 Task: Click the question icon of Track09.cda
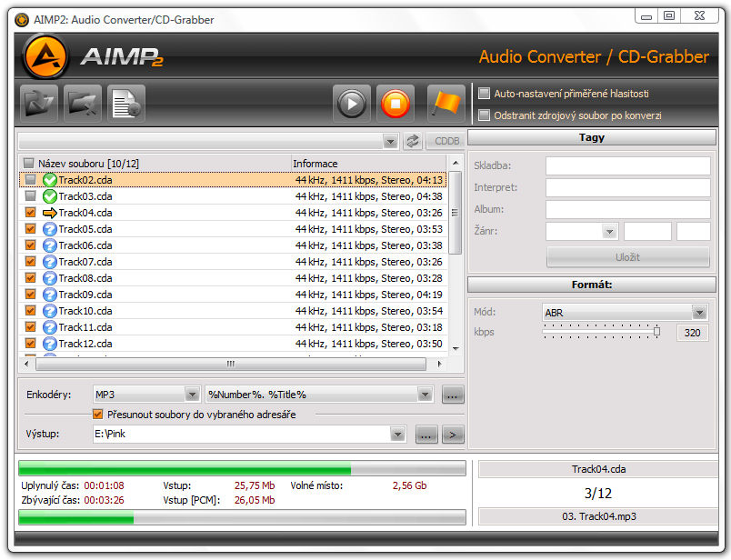click(49, 295)
